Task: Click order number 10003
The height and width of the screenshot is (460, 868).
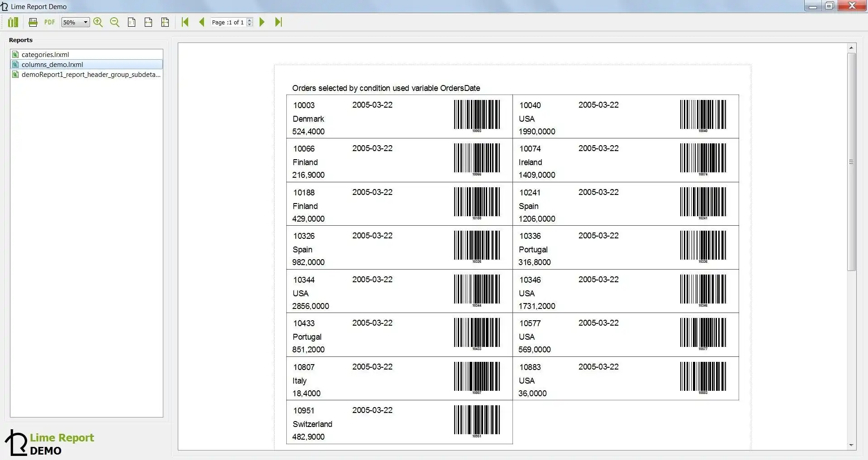Action: (304, 105)
